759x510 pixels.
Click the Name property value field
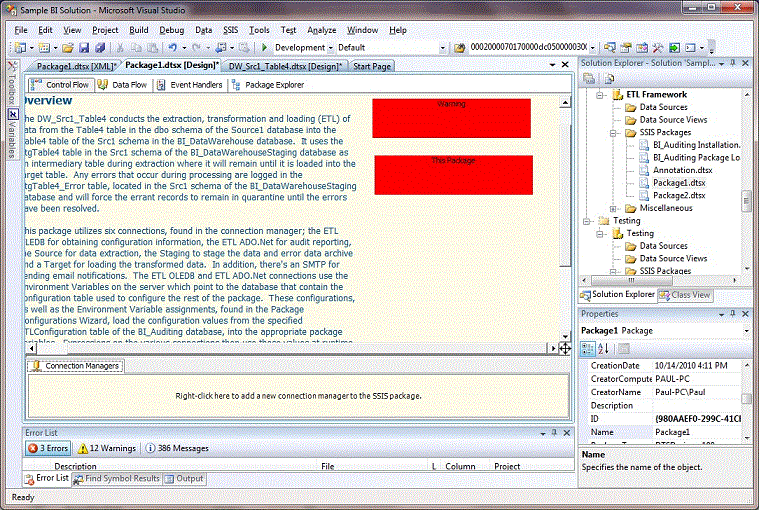point(697,432)
